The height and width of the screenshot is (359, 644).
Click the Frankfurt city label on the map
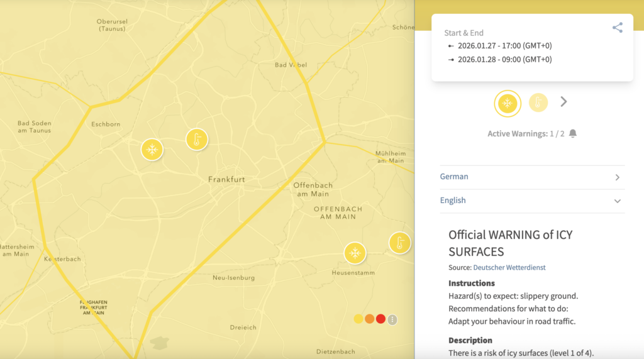[x=226, y=180]
